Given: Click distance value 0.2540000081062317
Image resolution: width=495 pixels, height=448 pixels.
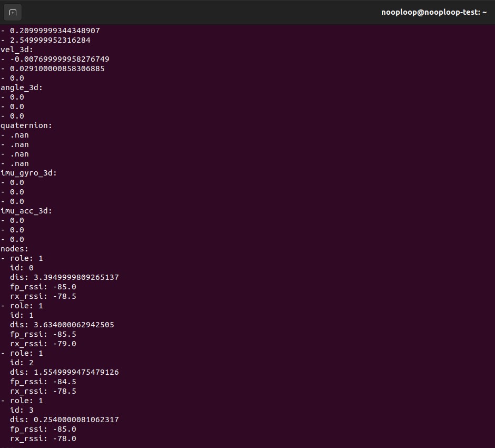Looking at the screenshot, I should point(76,420).
